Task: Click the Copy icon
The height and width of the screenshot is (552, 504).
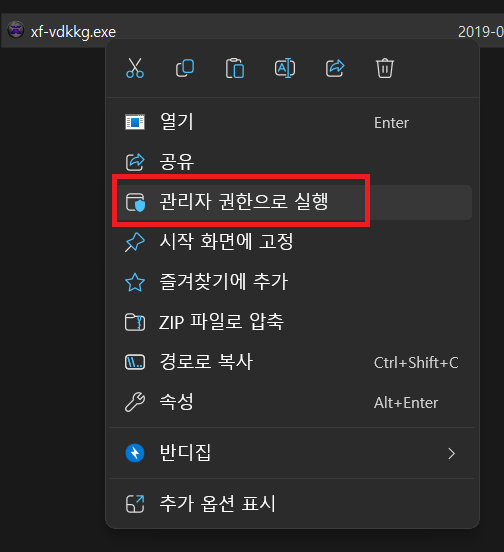Action: point(185,68)
